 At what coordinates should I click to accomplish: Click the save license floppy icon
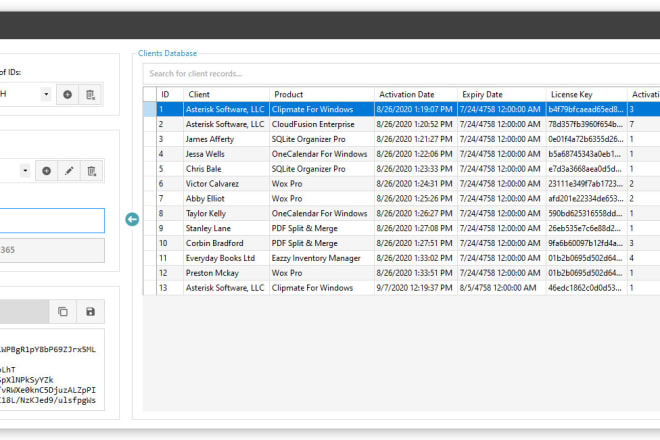click(90, 312)
